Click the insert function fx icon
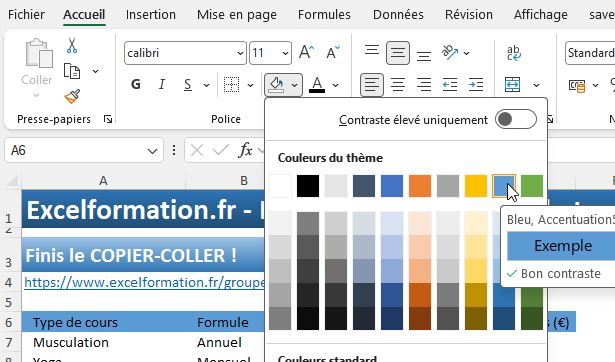The width and height of the screenshot is (615, 362). 245,150
